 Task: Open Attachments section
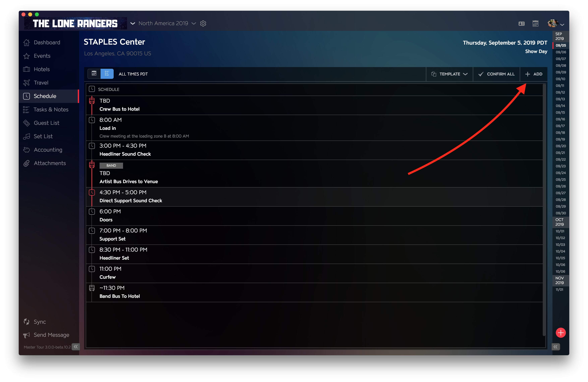click(49, 163)
